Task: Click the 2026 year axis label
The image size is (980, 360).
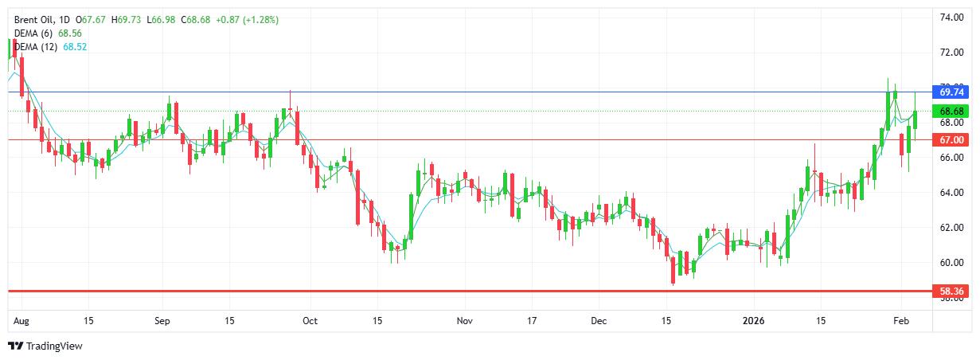Action: [x=752, y=321]
